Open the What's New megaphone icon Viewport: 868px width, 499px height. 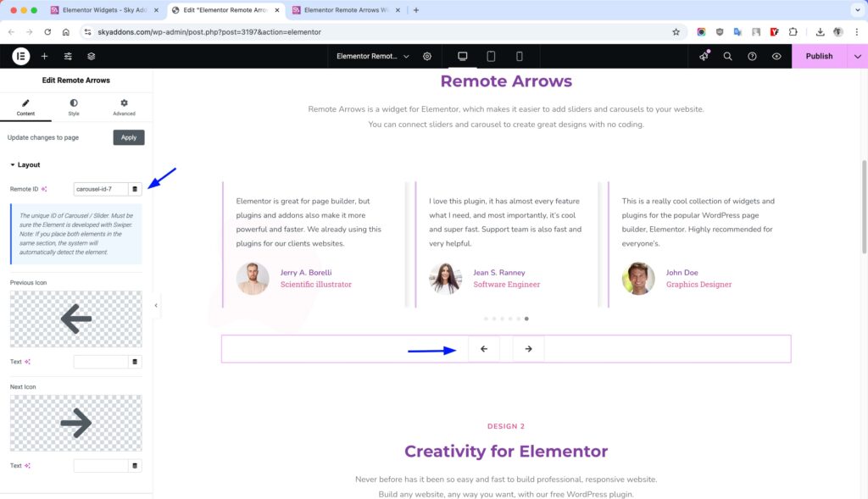click(x=704, y=56)
